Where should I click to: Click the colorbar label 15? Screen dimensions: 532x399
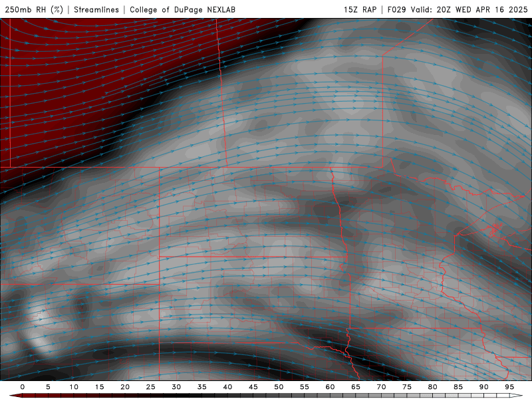point(99,387)
